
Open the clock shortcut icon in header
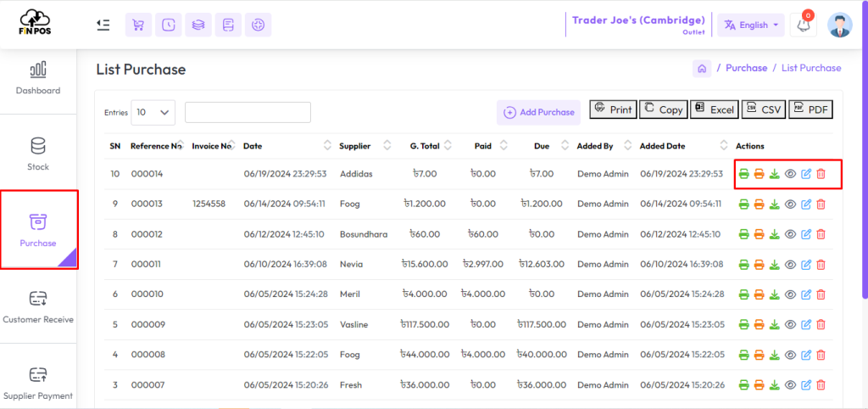point(169,25)
